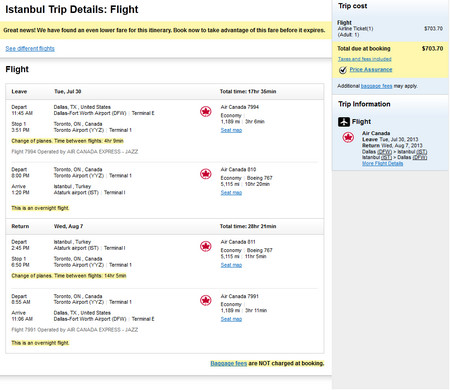450x390 pixels.
Task: Open the Price Assurance link
Action: click(x=371, y=69)
